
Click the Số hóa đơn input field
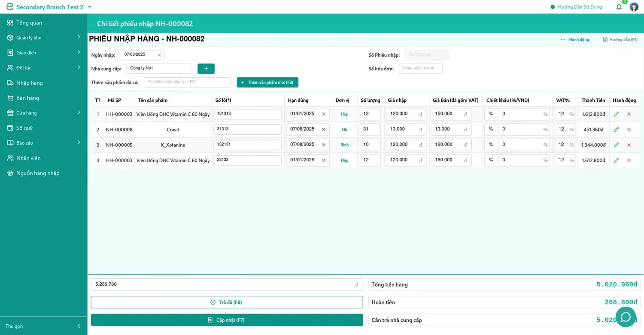[421, 68]
